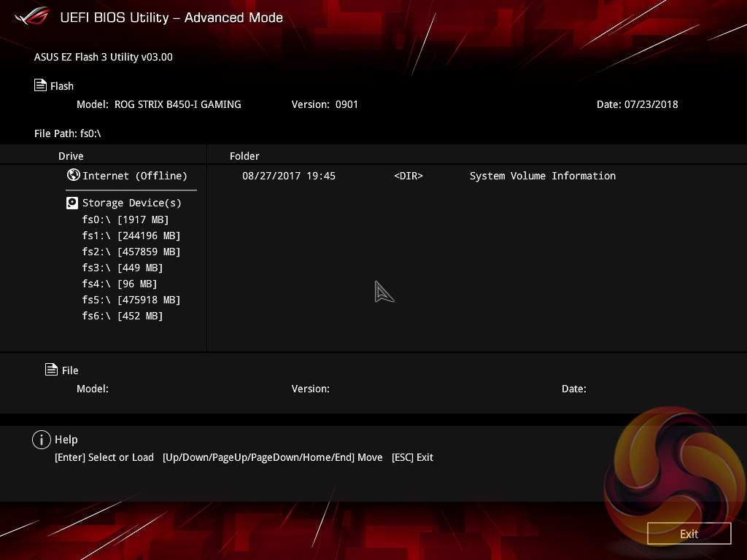Viewport: 747px width, 560px height.
Task: Click the ROG logo icon
Action: pyautogui.click(x=31, y=16)
